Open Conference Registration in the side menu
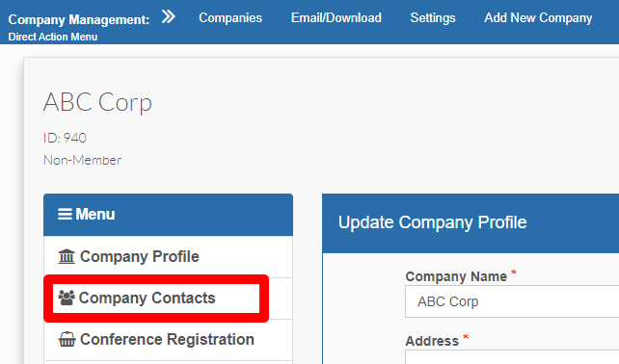The width and height of the screenshot is (619, 364). 168,340
